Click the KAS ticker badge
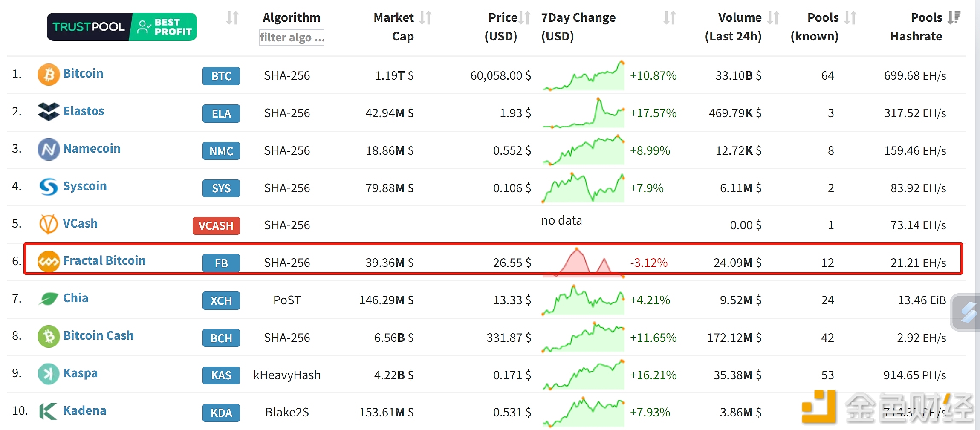This screenshot has width=980, height=430. (x=221, y=375)
